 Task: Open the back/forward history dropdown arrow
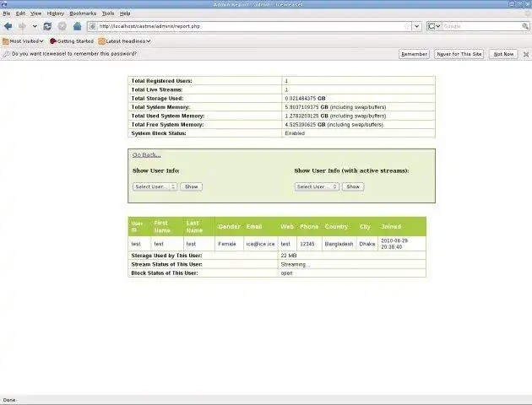(35, 26)
